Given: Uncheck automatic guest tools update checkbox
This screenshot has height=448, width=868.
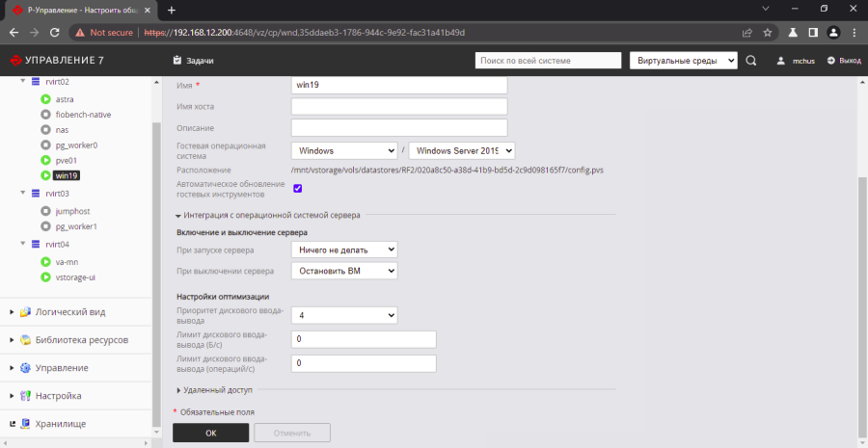Looking at the screenshot, I should click(298, 188).
